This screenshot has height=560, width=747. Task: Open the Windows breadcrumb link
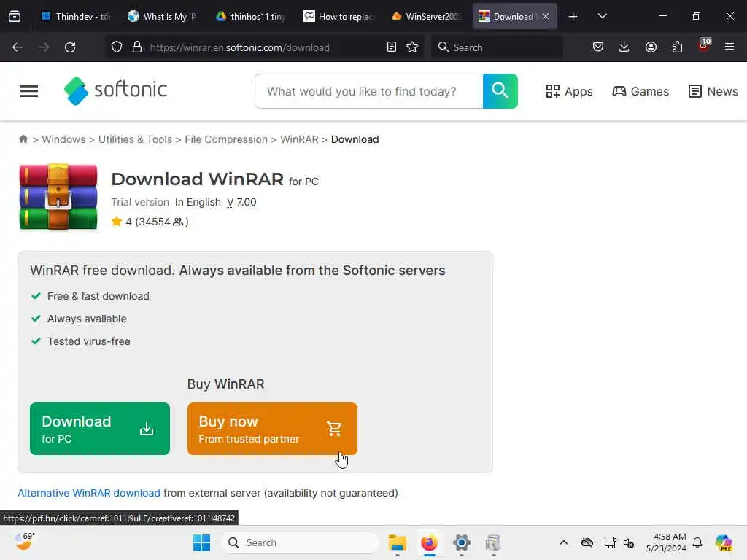point(64,139)
